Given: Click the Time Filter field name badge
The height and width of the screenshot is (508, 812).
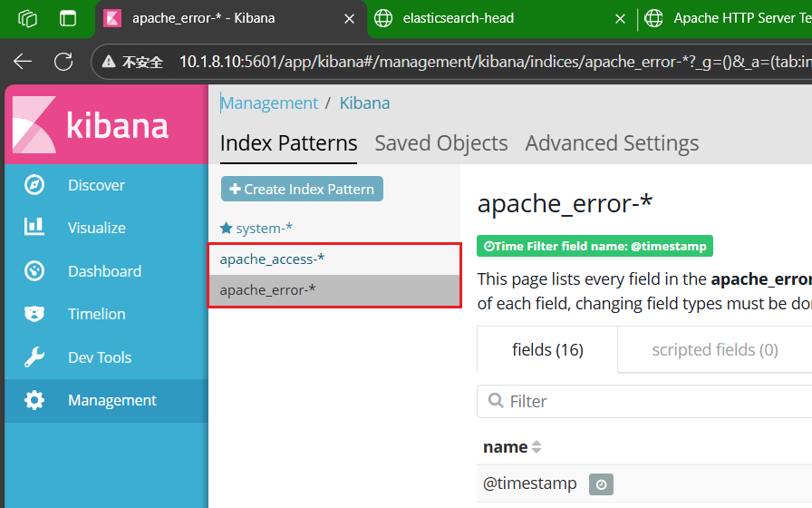Looking at the screenshot, I should click(594, 246).
